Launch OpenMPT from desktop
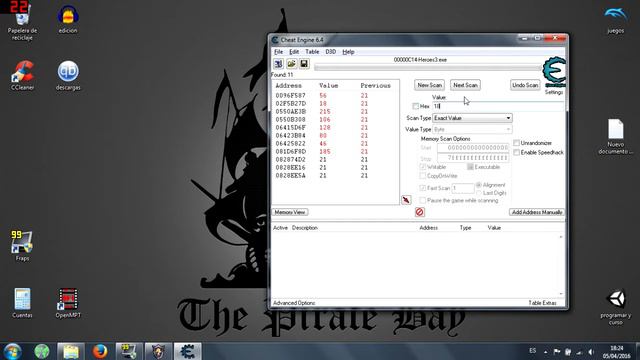This screenshot has height=360, width=640. [68, 303]
